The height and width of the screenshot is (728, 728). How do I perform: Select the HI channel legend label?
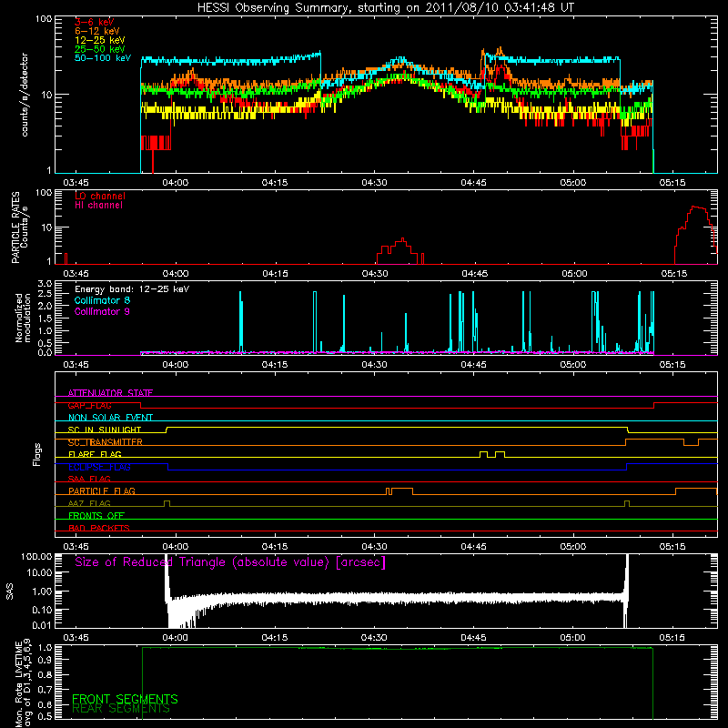click(x=99, y=206)
